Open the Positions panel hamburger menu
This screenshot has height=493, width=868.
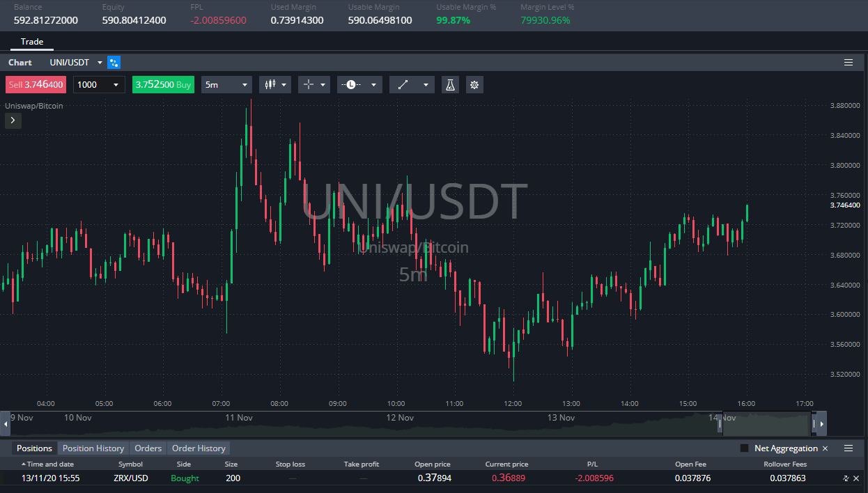[848, 448]
